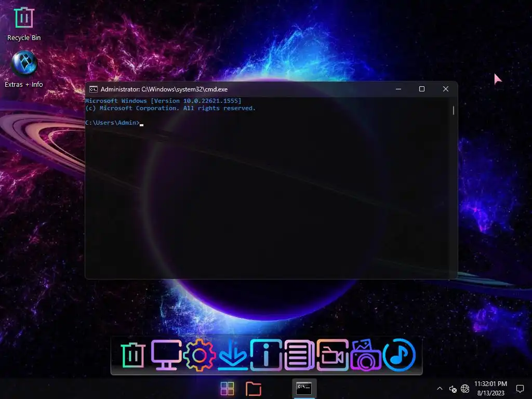This screenshot has width=532, height=399.
Task: Click the Microsoft Windows version line
Action: click(x=163, y=101)
